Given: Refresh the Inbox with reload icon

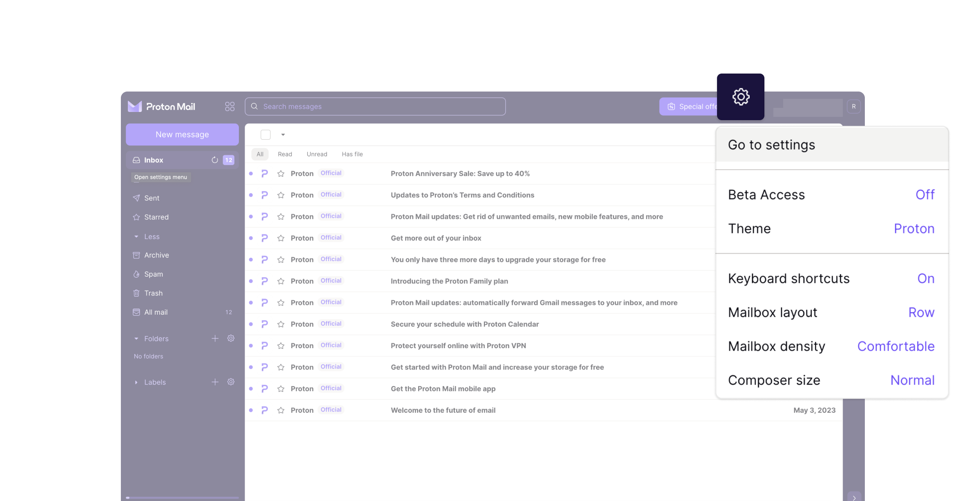Looking at the screenshot, I should click(x=215, y=160).
